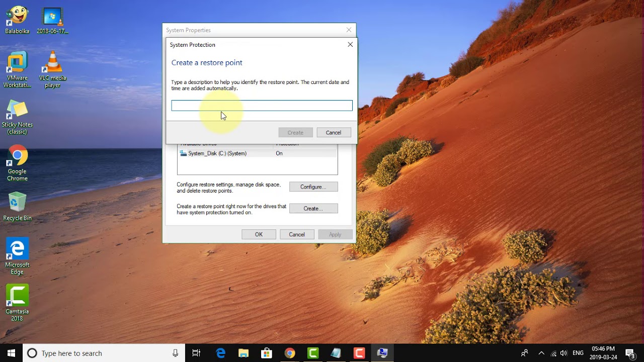Open Camtasia green taskbar icon
Screen dimensions: 644x362
point(313,353)
